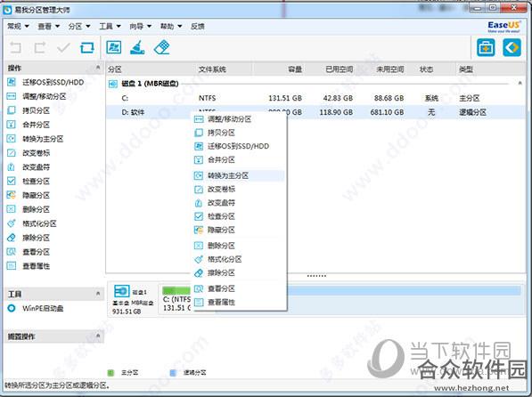Launch WinPE启动盘 tool in sidebar
The height and width of the screenshot is (397, 532).
pos(36,308)
